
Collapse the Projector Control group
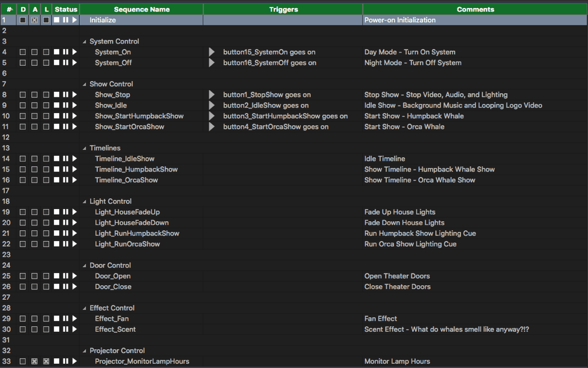pyautogui.click(x=85, y=350)
